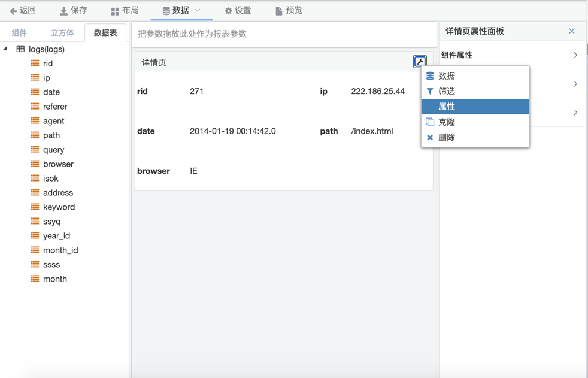Select the 筛选 filter menu entry
Screen dimensions: 588x378
point(447,92)
